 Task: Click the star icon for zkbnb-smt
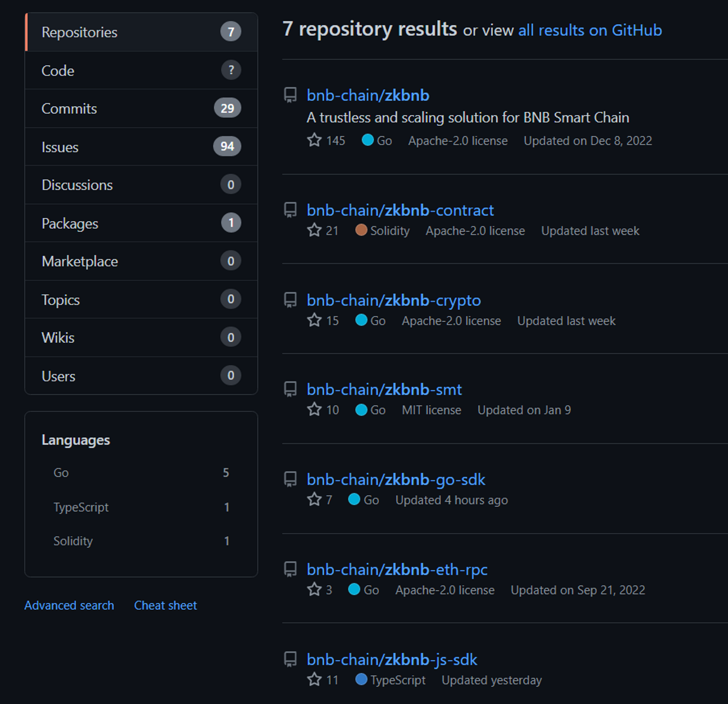tap(314, 409)
